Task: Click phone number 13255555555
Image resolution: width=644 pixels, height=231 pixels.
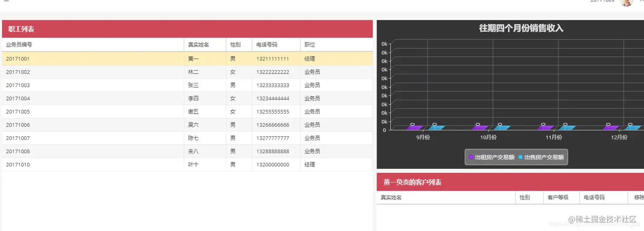Action: pyautogui.click(x=273, y=111)
